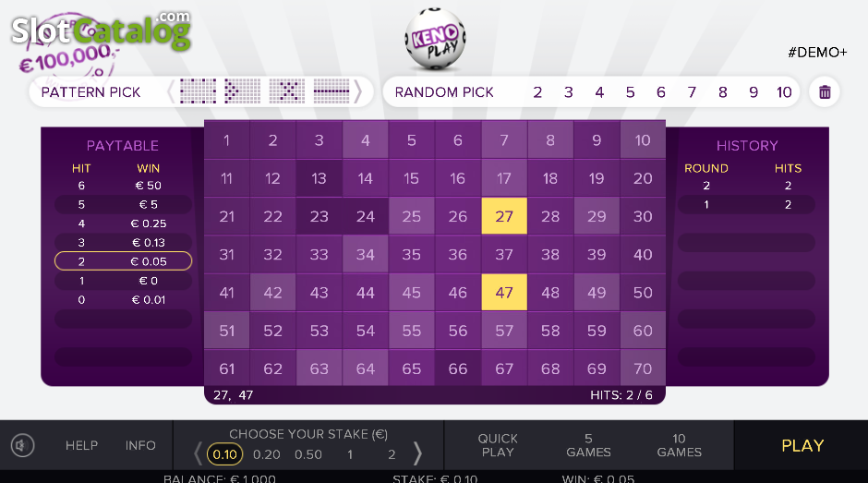The width and height of the screenshot is (868, 483).
Task: Click the Keno Play ball logo
Action: click(435, 40)
